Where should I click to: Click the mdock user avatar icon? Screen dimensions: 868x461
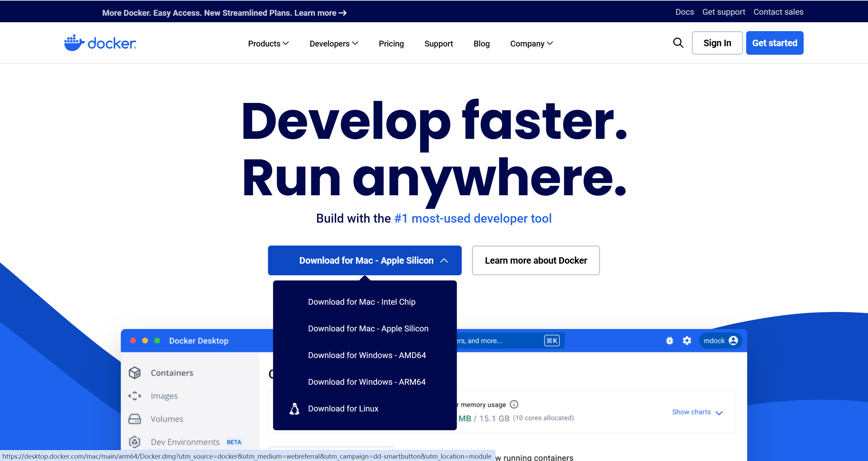click(x=733, y=341)
